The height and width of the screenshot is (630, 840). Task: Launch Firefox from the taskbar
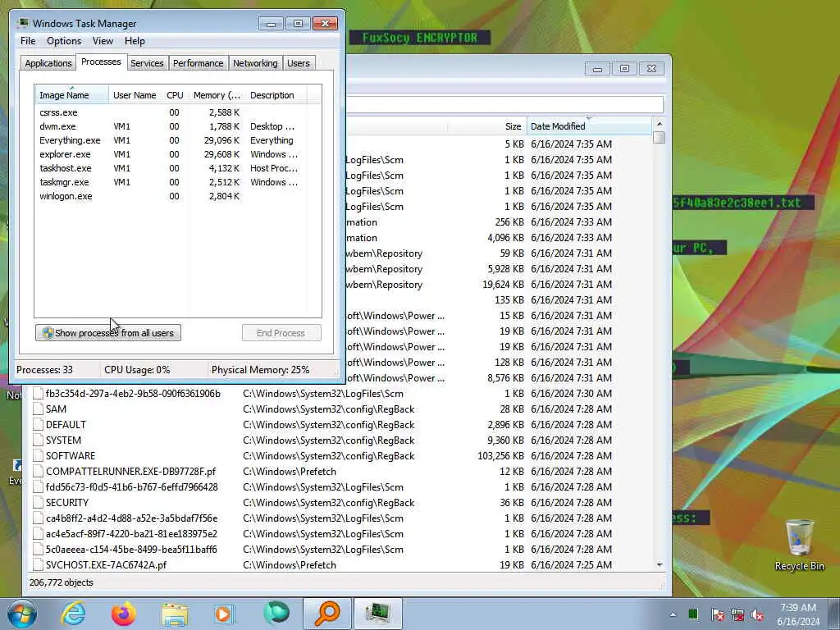[x=124, y=614]
